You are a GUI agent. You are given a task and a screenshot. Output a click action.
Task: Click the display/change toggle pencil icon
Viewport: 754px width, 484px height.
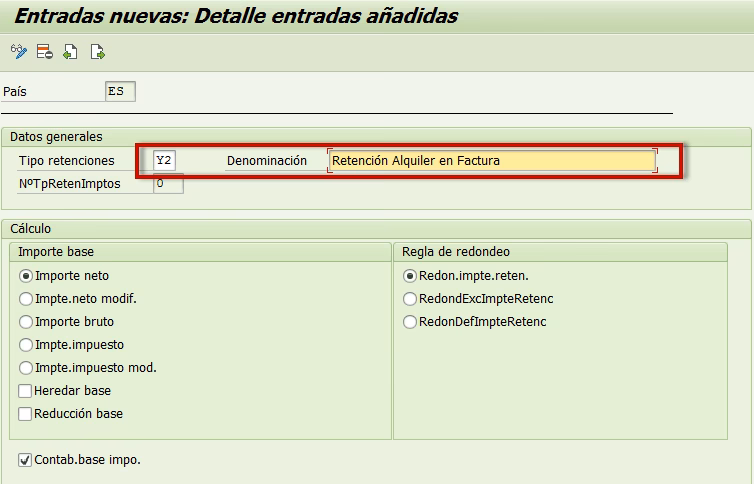pos(18,52)
